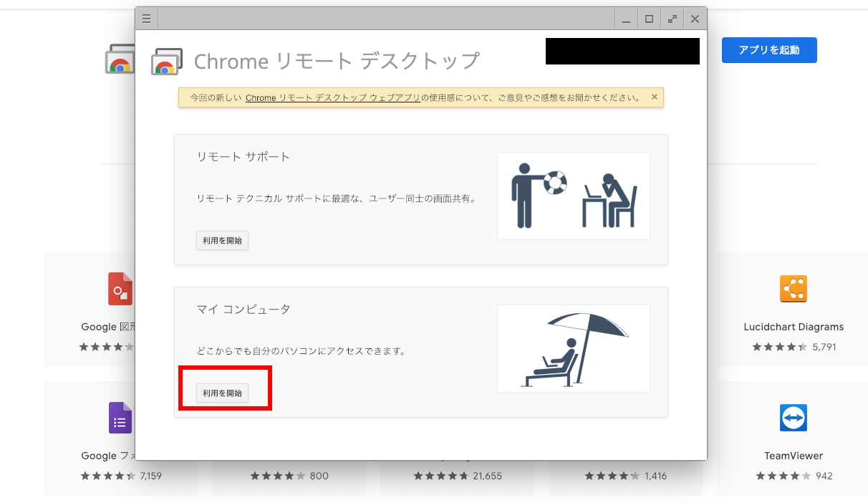This screenshot has width=868, height=503.
Task: Click the Lucidchart Diagrams title text
Action: (x=794, y=327)
